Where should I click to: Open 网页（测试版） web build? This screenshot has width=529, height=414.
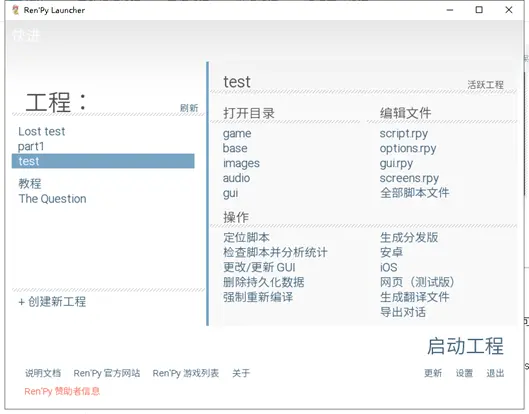point(417,282)
